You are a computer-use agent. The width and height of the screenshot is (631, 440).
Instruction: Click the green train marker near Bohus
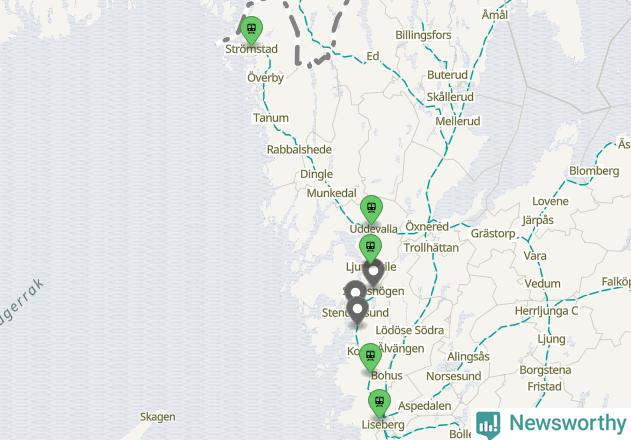370,357
